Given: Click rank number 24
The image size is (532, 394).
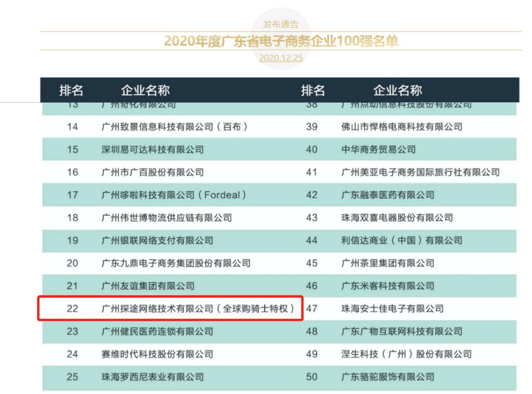Looking at the screenshot, I should (x=72, y=354).
